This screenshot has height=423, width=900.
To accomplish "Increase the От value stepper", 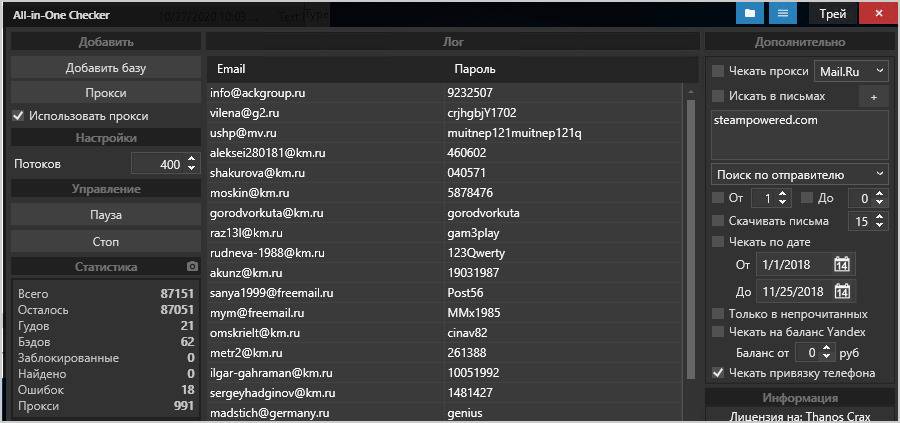I will point(782,194).
